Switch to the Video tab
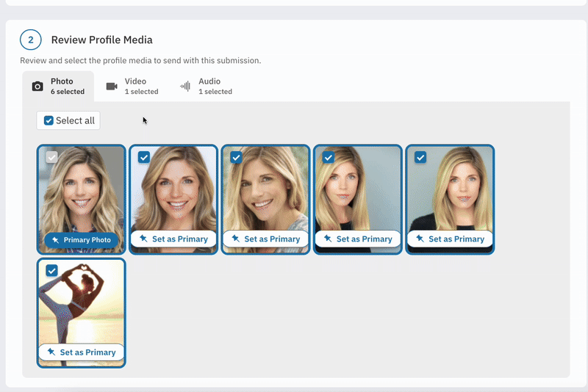This screenshot has height=392, width=588. (132, 86)
